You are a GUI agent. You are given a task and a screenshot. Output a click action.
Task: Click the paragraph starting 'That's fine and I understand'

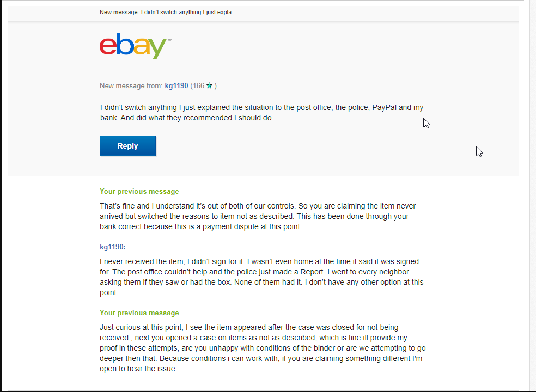tap(258, 216)
